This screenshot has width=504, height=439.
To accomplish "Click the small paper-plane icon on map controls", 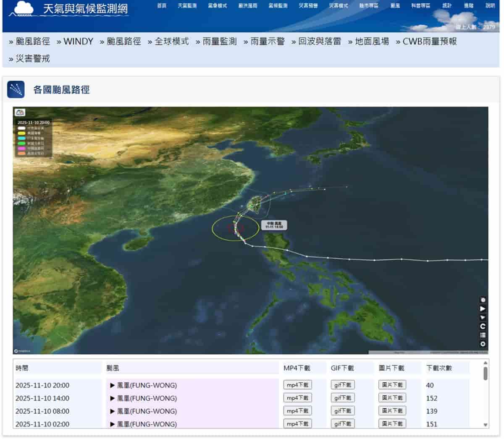I will pyautogui.click(x=483, y=318).
